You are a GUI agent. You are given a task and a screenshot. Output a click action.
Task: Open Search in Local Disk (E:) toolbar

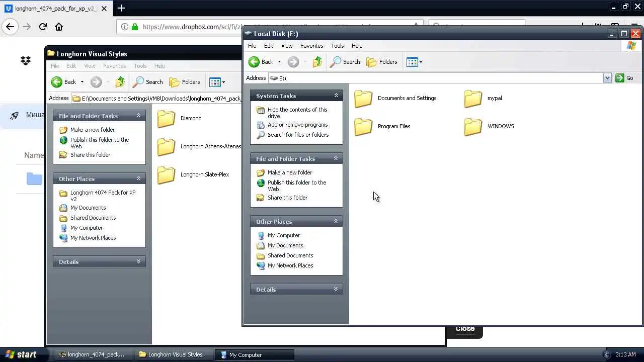click(x=345, y=62)
